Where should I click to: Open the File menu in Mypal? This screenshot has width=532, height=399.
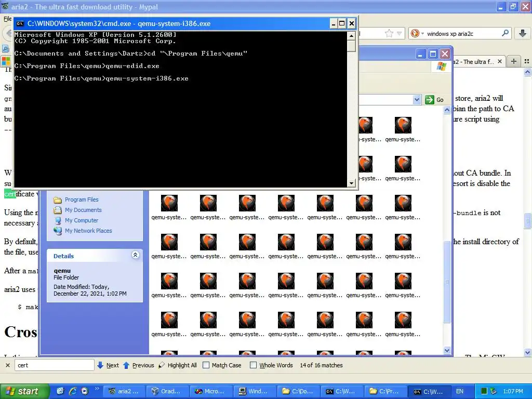pyautogui.click(x=7, y=19)
